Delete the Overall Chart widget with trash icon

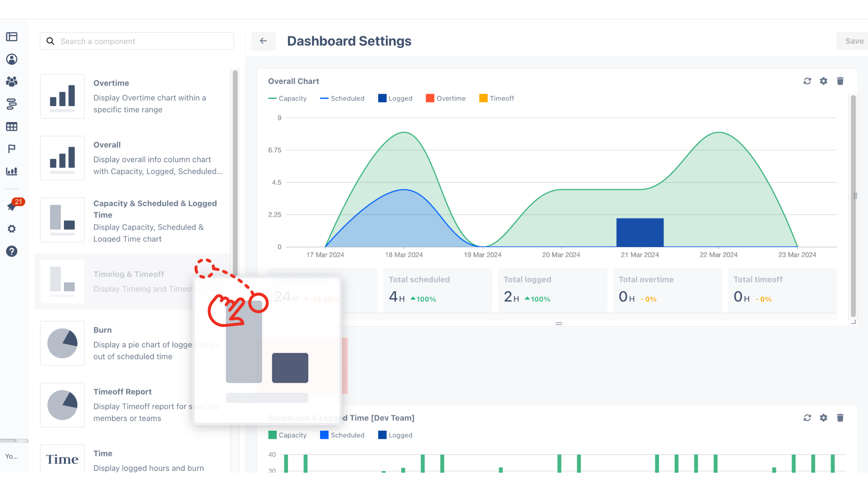(840, 81)
